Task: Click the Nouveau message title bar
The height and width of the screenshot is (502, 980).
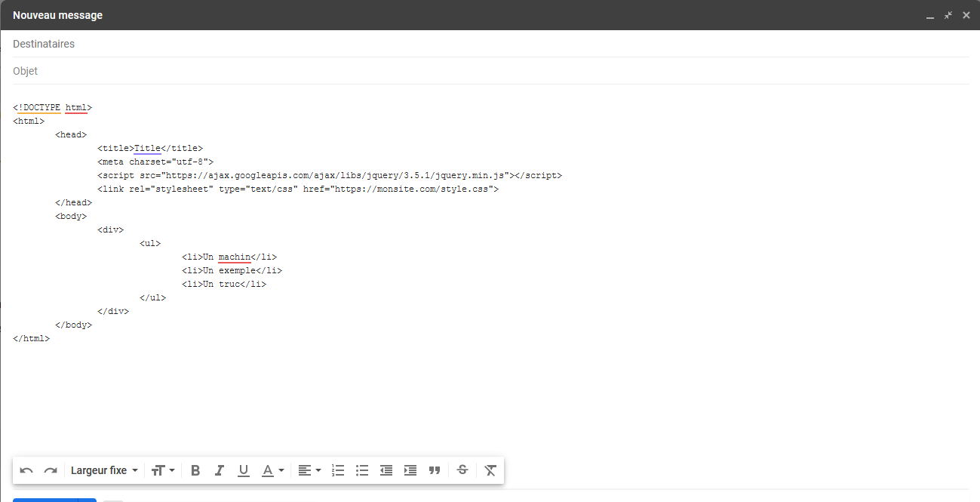Action: pyautogui.click(x=490, y=15)
